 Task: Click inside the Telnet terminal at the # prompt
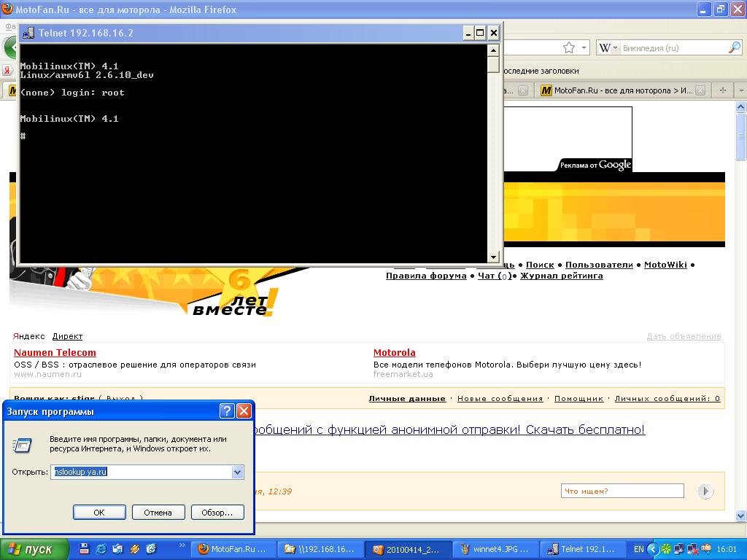pyautogui.click(x=23, y=136)
